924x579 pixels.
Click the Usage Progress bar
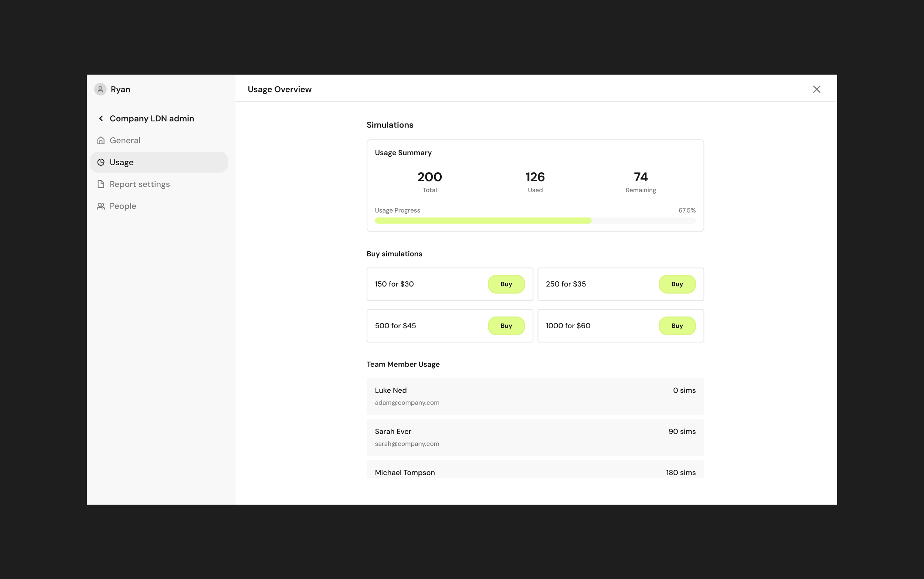(535, 221)
